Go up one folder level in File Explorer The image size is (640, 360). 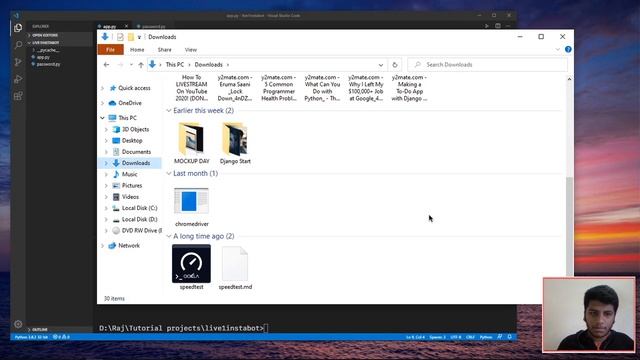pyautogui.click(x=141, y=64)
